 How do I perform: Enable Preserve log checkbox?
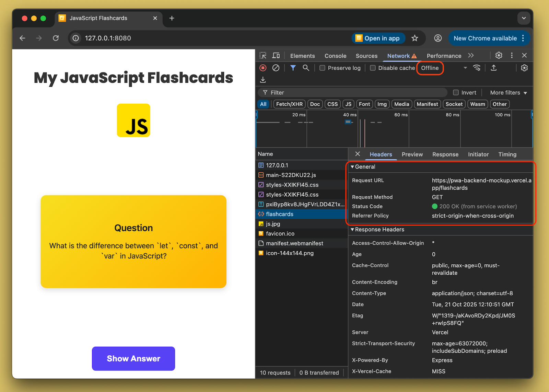tap(322, 68)
